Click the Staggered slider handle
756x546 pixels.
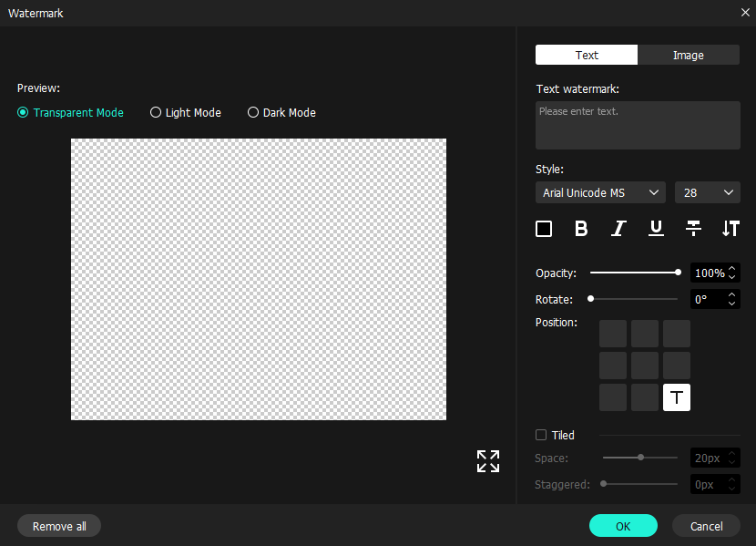click(x=603, y=484)
